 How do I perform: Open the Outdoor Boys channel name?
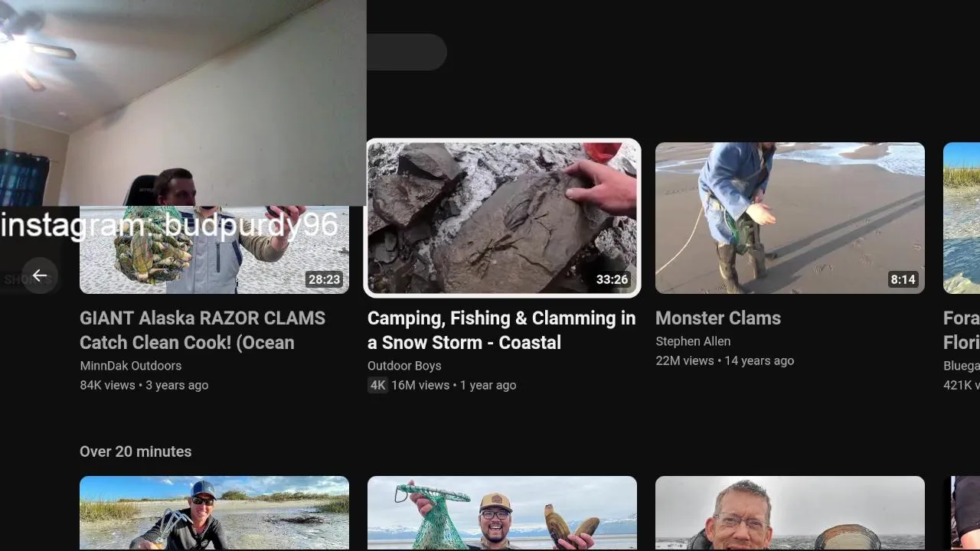[x=404, y=366]
